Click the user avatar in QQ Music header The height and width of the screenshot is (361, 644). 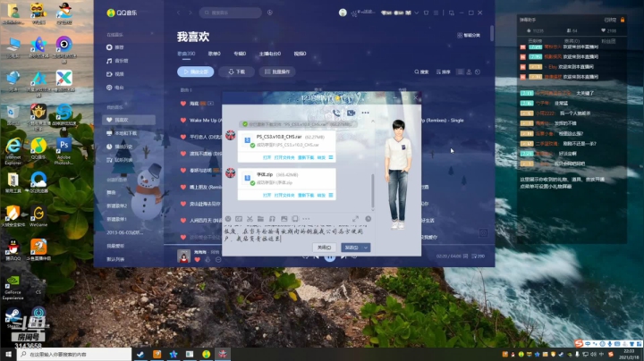(343, 13)
